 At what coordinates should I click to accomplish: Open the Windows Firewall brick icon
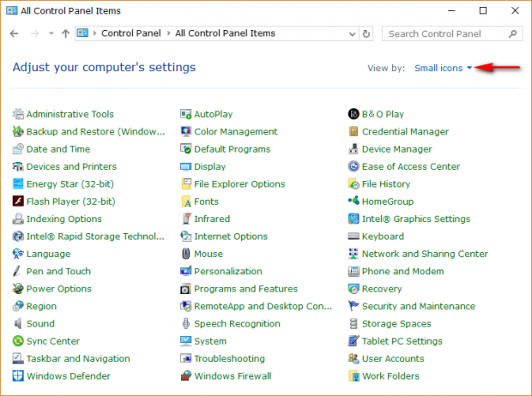(x=185, y=376)
